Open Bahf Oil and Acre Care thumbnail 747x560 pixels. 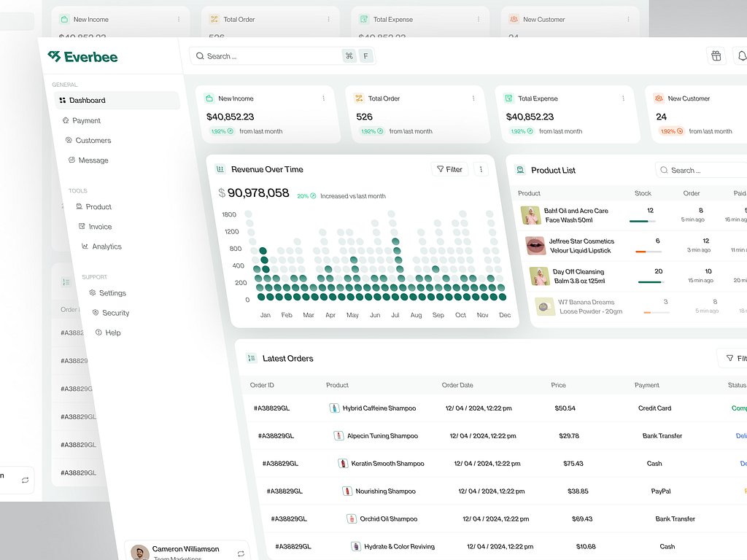530,215
